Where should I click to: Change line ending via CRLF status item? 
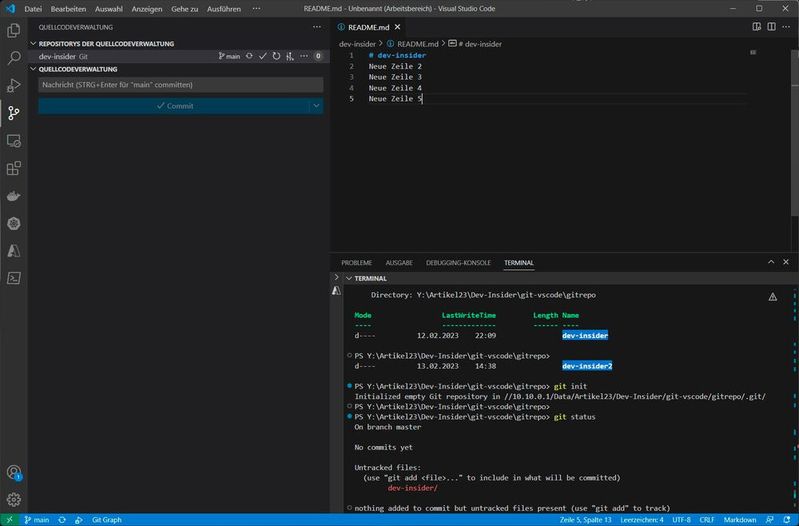(x=706, y=520)
